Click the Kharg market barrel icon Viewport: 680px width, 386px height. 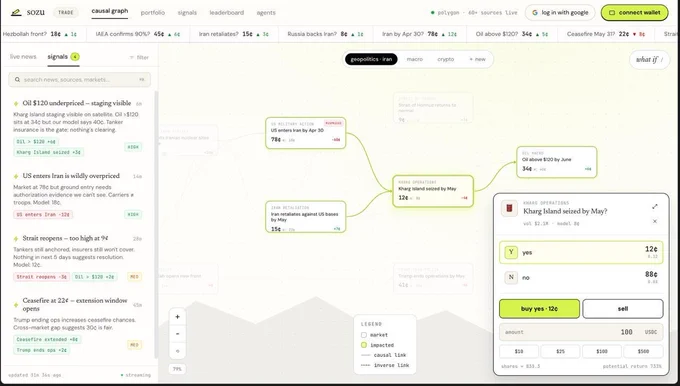click(x=510, y=209)
